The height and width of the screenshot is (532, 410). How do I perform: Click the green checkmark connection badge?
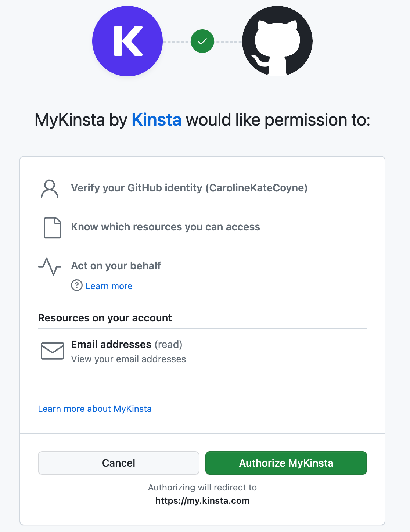pyautogui.click(x=202, y=41)
